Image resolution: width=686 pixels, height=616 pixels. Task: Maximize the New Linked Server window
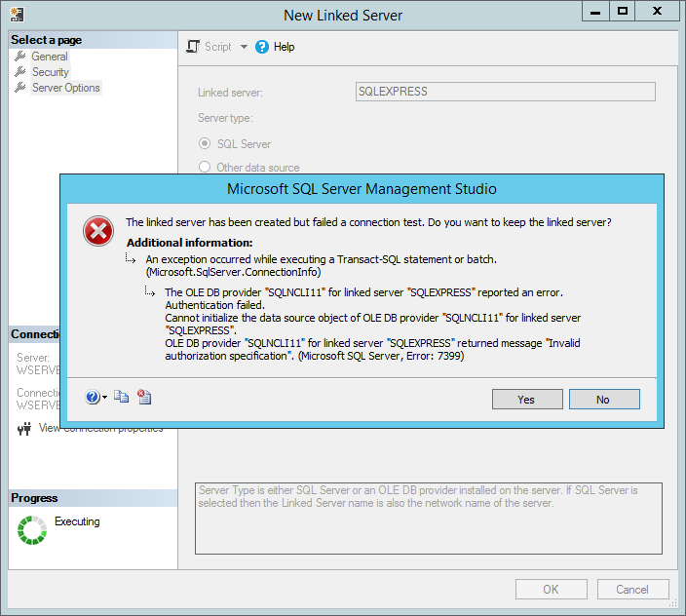click(622, 12)
